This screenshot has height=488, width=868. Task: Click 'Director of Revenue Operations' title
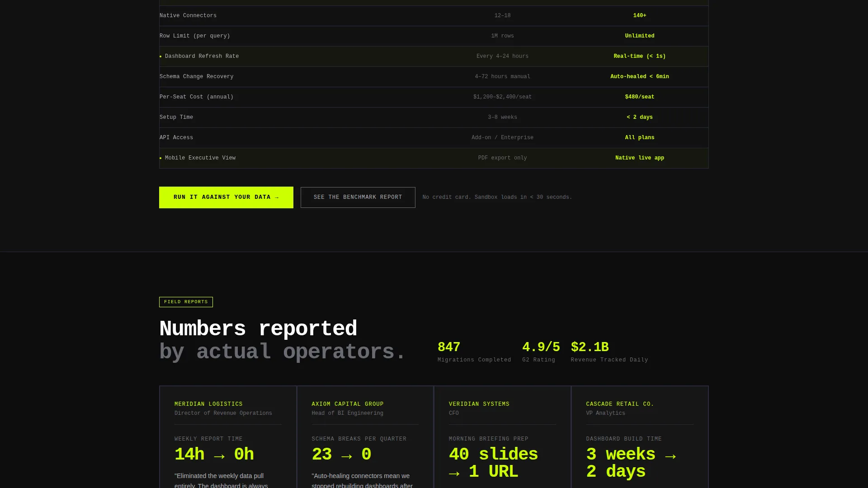click(x=223, y=413)
